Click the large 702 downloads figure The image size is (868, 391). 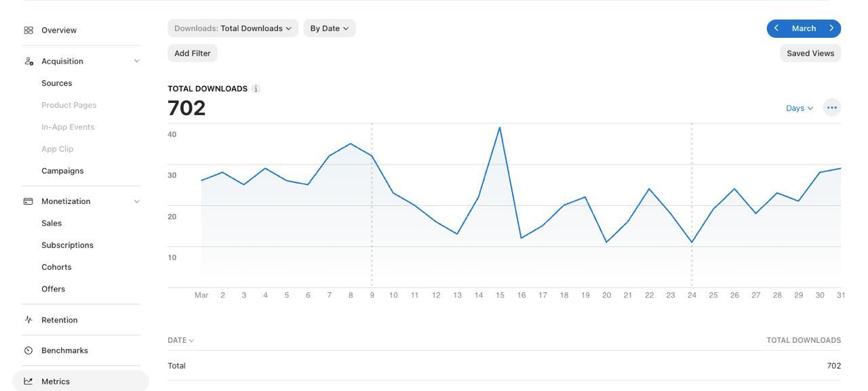pyautogui.click(x=186, y=108)
